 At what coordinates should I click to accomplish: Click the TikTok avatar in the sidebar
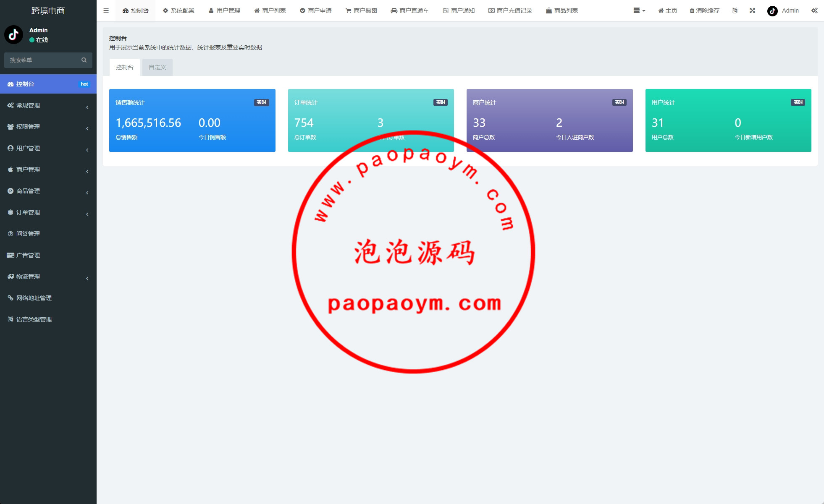pyautogui.click(x=13, y=35)
